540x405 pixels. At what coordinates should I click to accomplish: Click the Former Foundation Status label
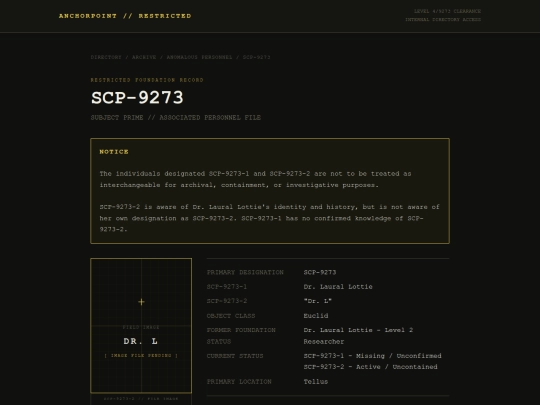pos(241,336)
